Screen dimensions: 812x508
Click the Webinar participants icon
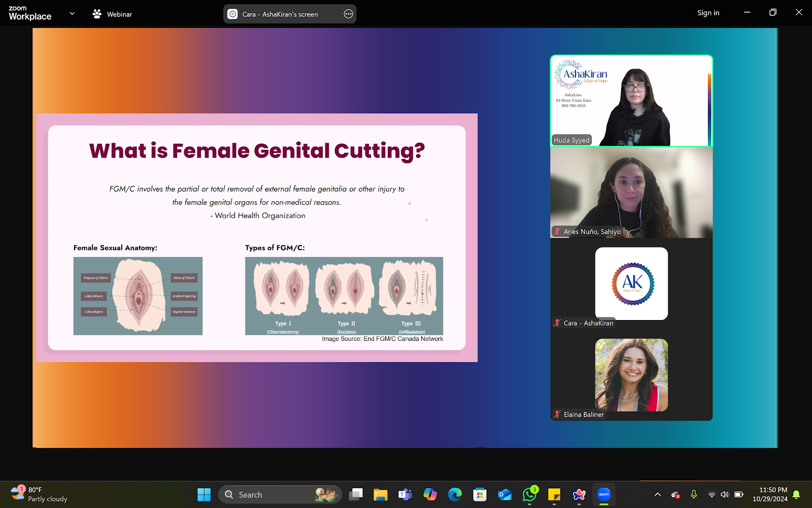[97, 14]
